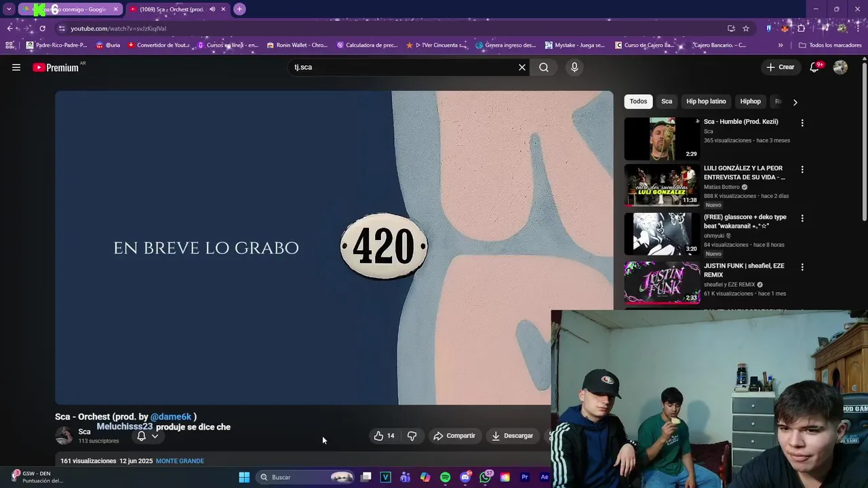This screenshot has height=488, width=868.
Task: Clear the search box with the X
Action: pos(522,67)
